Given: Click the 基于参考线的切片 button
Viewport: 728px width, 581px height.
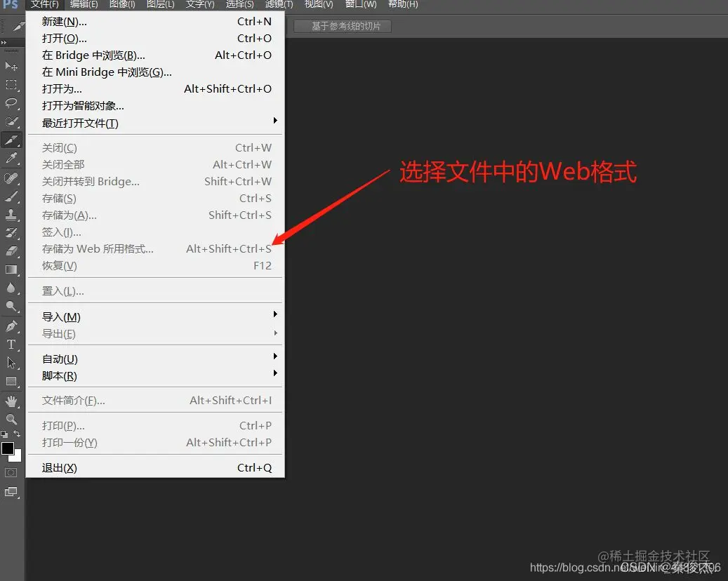Looking at the screenshot, I should [342, 26].
